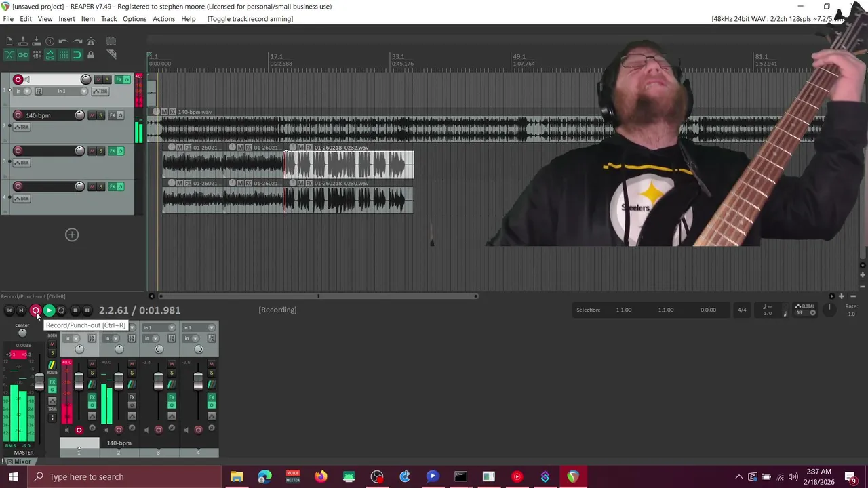Click phase invert icon on mixer channel 4
868x488 pixels.
click(211, 428)
